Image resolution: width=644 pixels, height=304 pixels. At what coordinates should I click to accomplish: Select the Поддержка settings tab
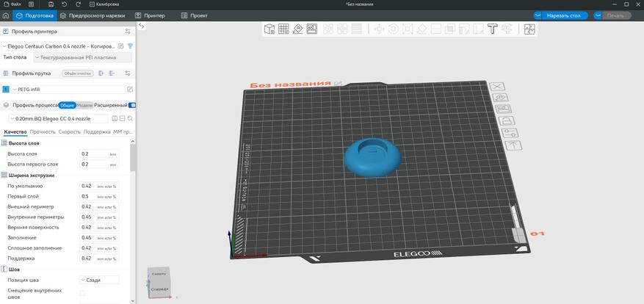coord(97,132)
